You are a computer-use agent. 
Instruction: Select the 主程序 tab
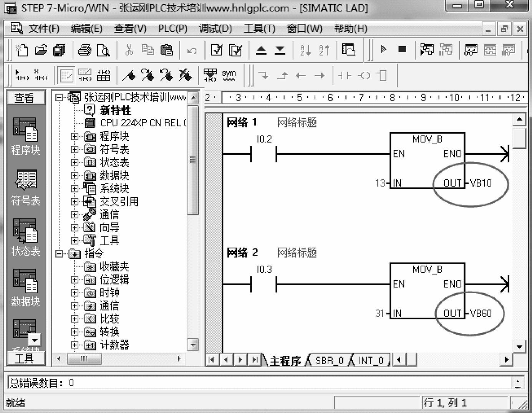click(285, 360)
